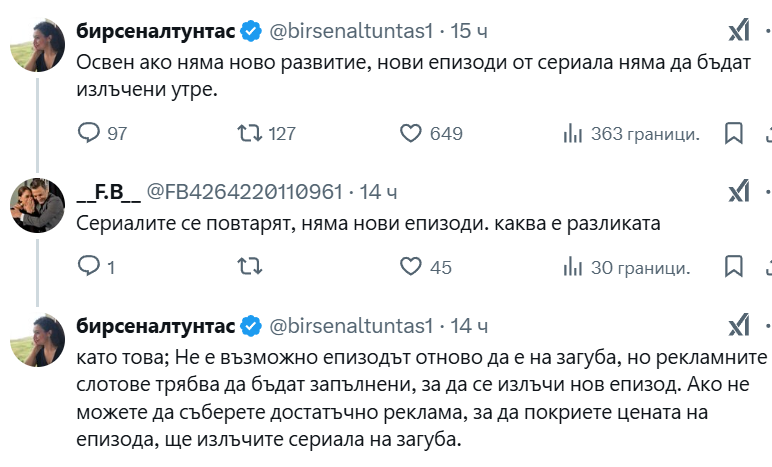The height and width of the screenshot is (467, 772).
Task: Open Grok icon on the first tweet
Action: click(x=738, y=31)
